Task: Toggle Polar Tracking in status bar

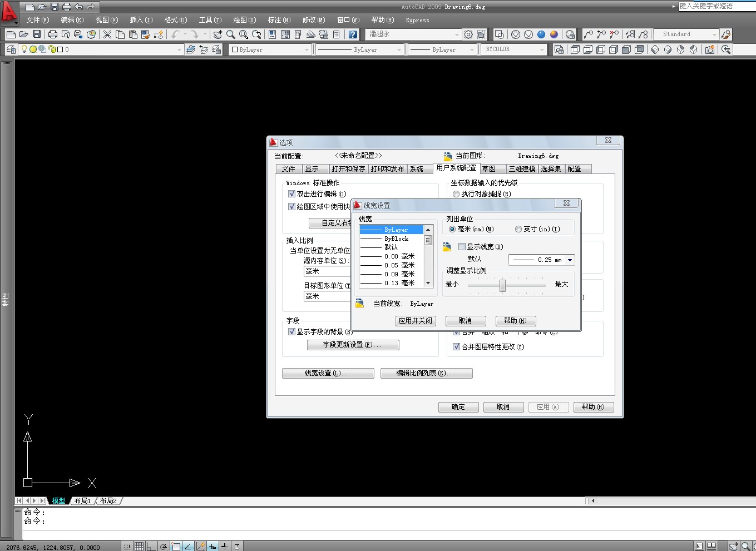Action: point(164,547)
